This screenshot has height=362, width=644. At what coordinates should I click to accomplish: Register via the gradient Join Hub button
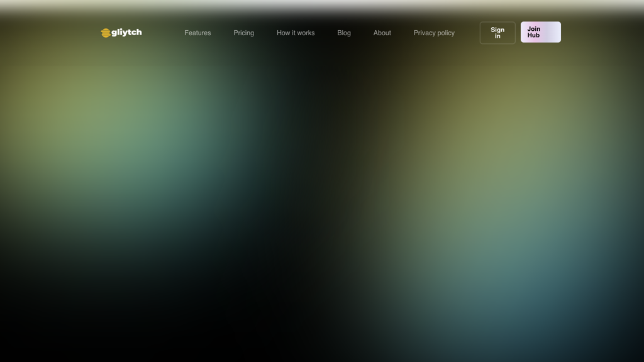tap(540, 32)
